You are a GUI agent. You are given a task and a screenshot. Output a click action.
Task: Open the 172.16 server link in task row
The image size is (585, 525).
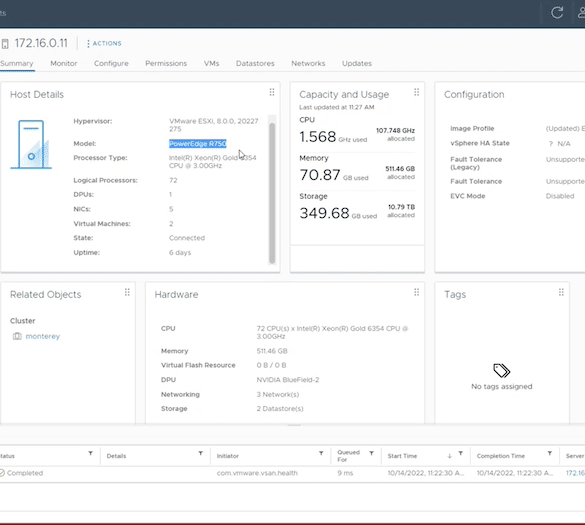(575, 473)
